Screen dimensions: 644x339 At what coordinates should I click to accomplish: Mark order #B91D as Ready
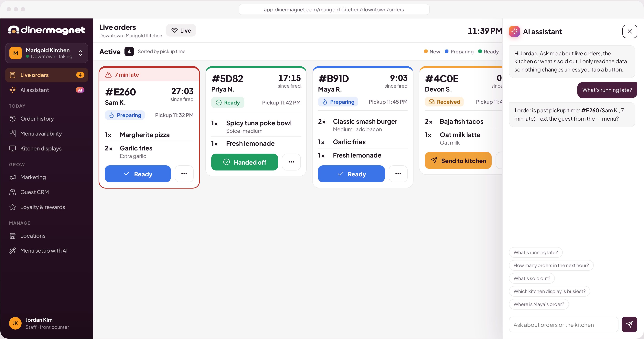coord(351,174)
